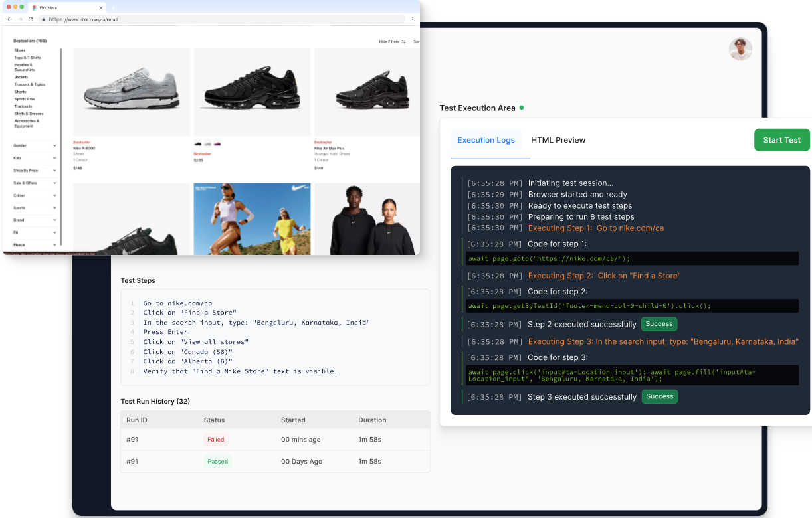
Task: Open the Skirts & Dresses category
Action: [29, 114]
